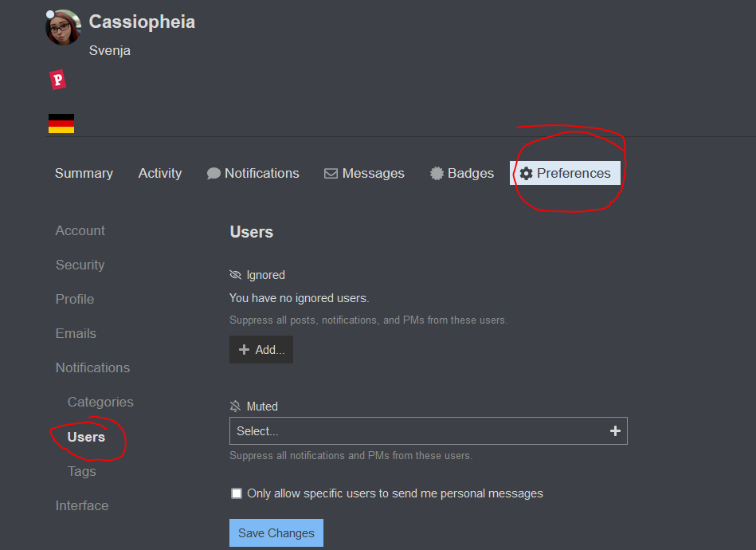Click the Save Changes button
This screenshot has height=550, width=756.
(276, 533)
